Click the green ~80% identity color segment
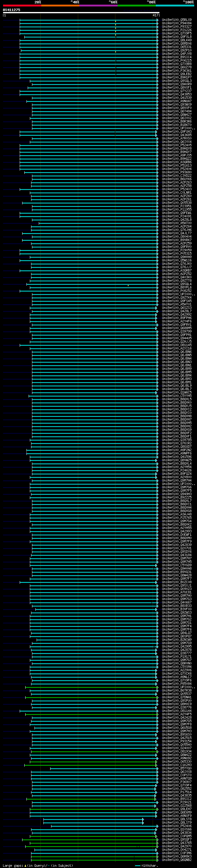 [x=137, y=6]
